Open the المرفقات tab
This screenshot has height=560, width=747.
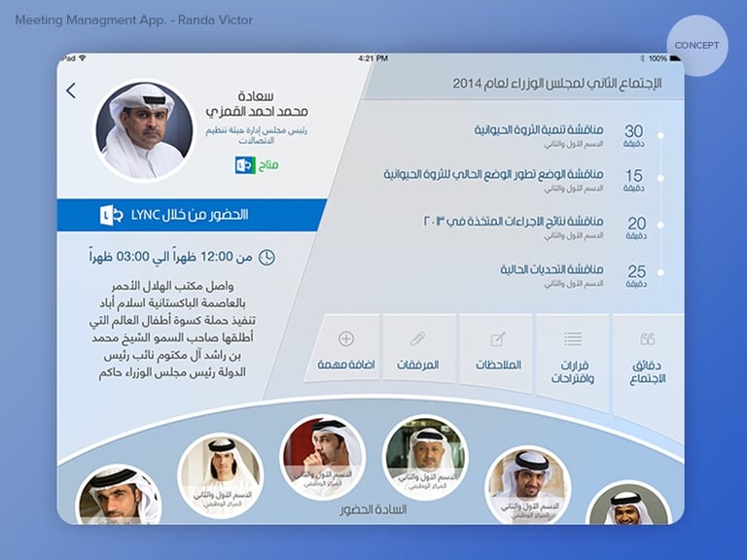pyautogui.click(x=418, y=348)
